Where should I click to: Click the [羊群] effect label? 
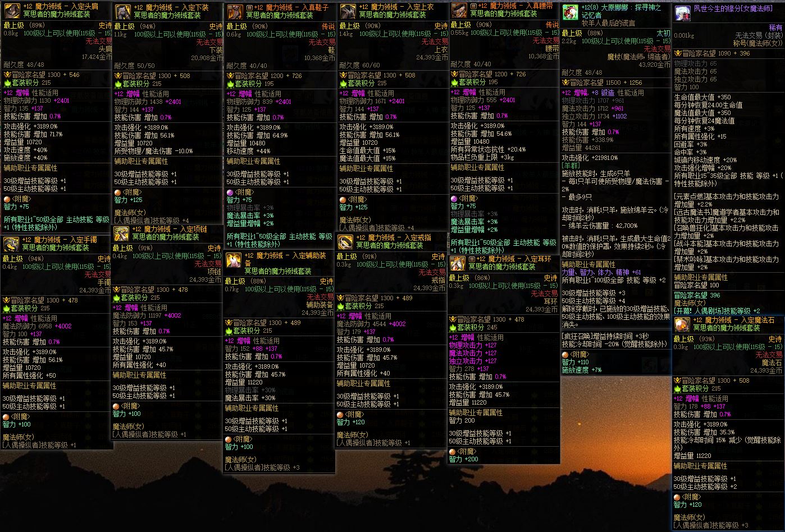[x=571, y=166]
